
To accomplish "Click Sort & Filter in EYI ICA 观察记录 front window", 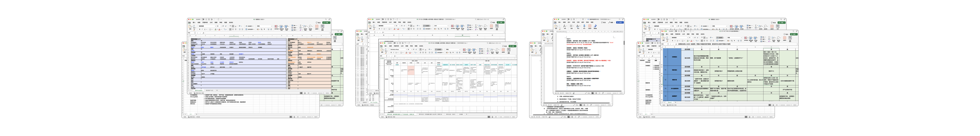I will (492, 50).
